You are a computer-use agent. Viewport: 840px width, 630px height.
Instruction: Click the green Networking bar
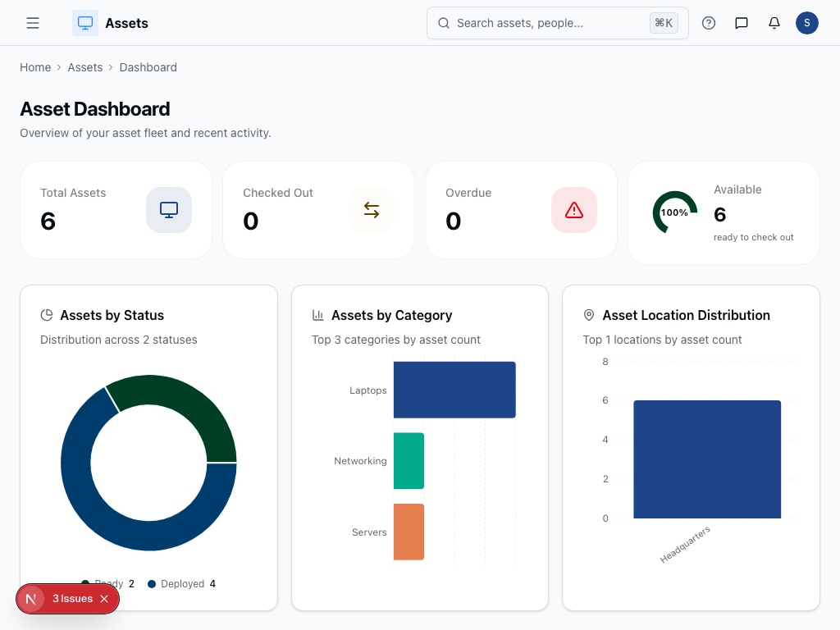point(409,461)
